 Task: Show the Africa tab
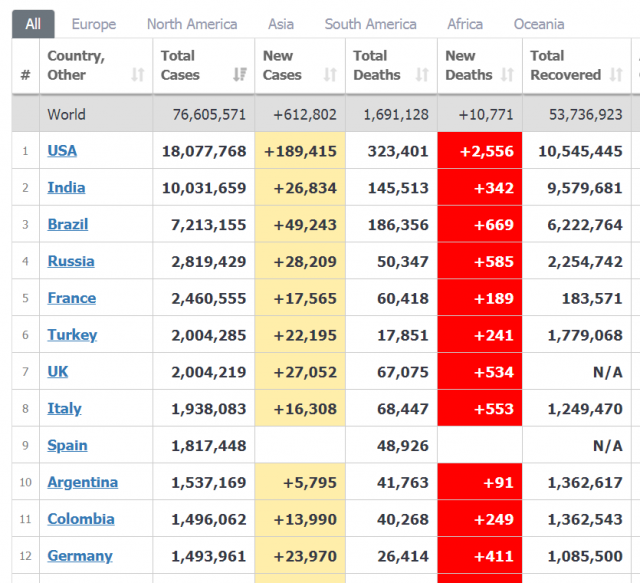click(x=465, y=24)
